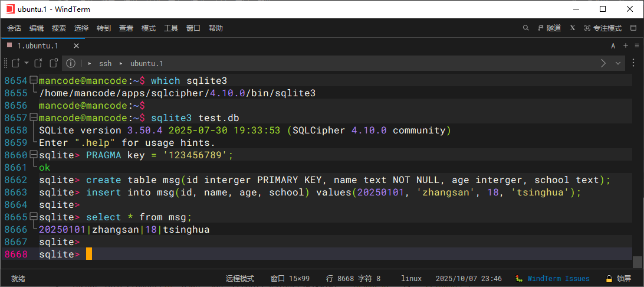Toggle 锁屏 lock screen in status bar
Screen dimensions: 644x287
[x=618, y=279]
